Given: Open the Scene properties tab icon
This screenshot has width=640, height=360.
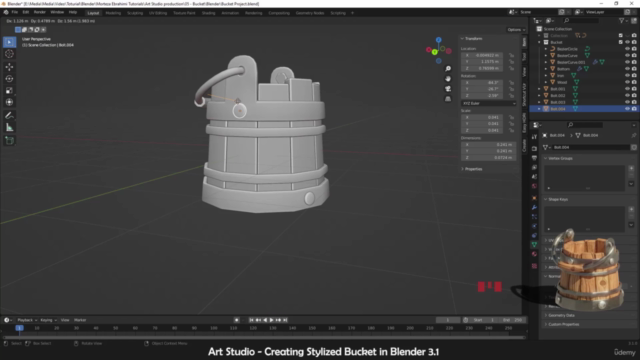Looking at the screenshot, I should pyautogui.click(x=534, y=177).
